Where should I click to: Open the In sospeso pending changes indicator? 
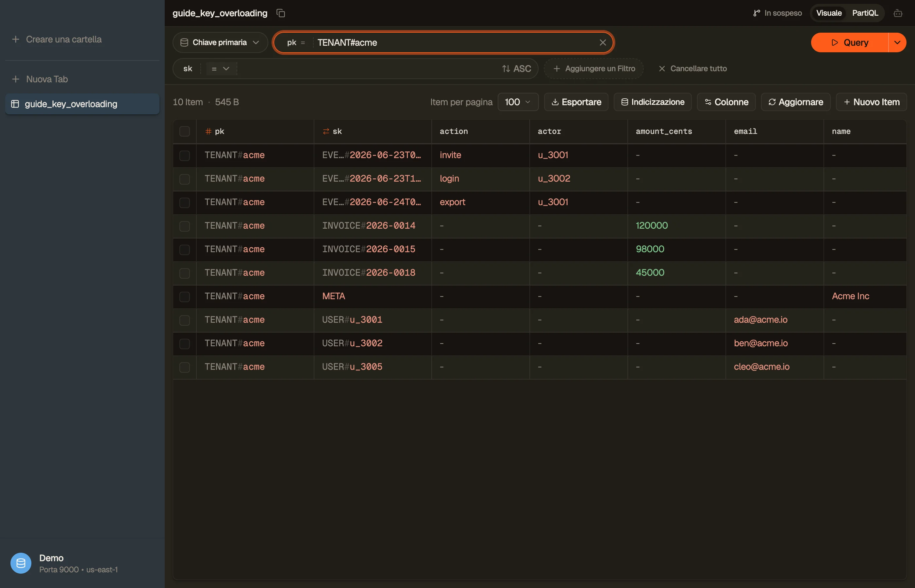coord(777,13)
